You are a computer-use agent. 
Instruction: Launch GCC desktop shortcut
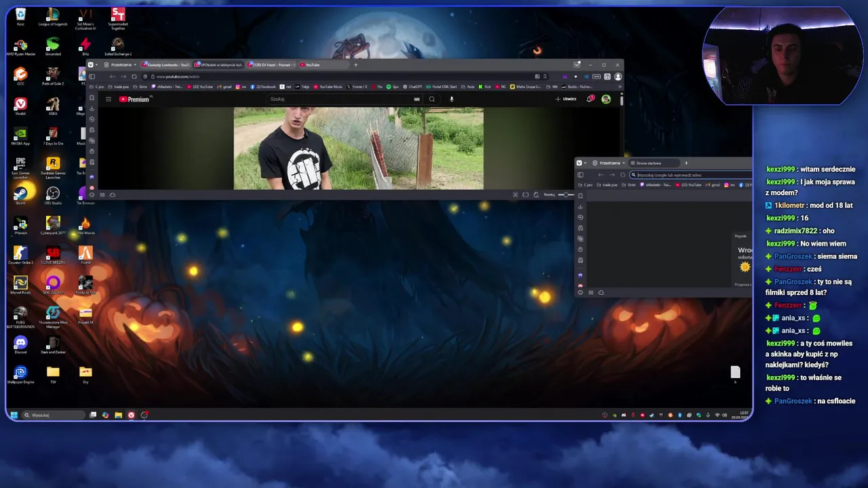click(x=20, y=77)
